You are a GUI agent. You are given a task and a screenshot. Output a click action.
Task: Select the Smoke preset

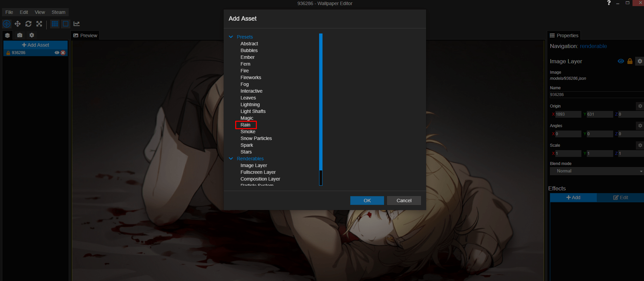click(x=248, y=132)
